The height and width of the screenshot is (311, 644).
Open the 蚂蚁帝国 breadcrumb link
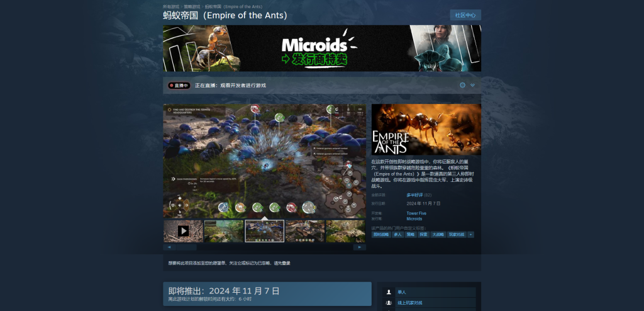tap(233, 6)
